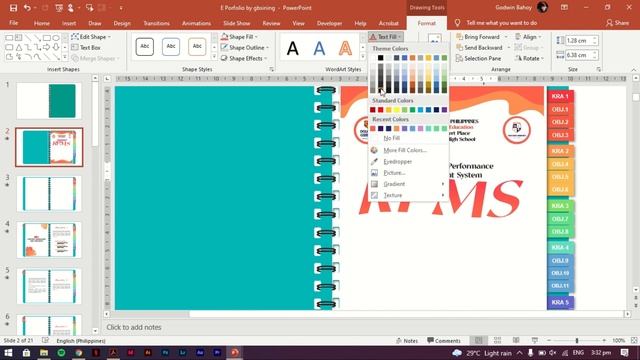Viewport: 640px width, 360px height.
Task: Open Windows Start menu
Action: click(8, 353)
